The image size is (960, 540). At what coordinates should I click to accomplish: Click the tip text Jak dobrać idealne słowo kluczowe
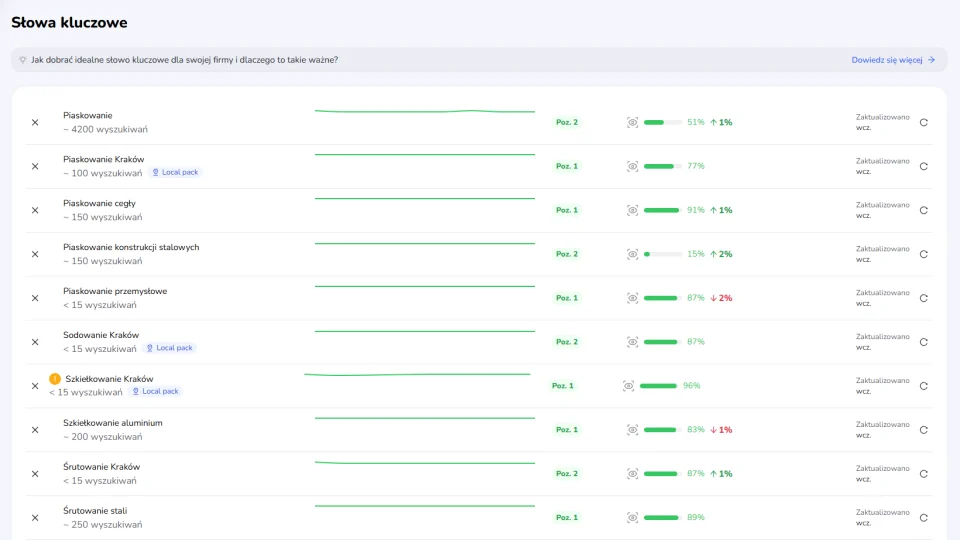pyautogui.click(x=184, y=60)
